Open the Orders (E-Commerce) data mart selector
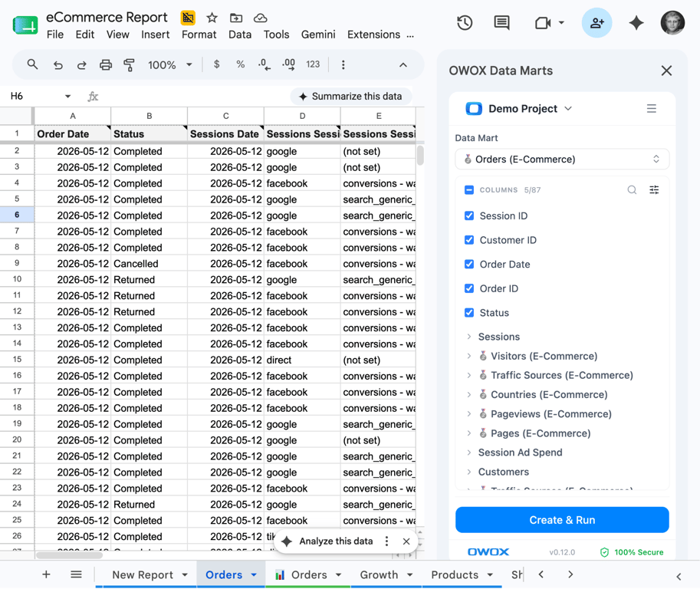Image resolution: width=700 pixels, height=589 pixels. click(562, 159)
